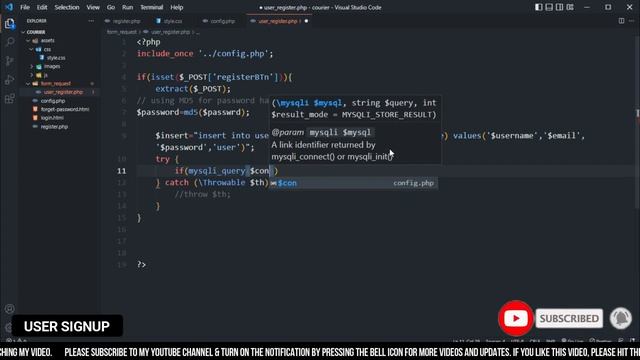
Task: Expand the images folder
Action: pos(32,66)
